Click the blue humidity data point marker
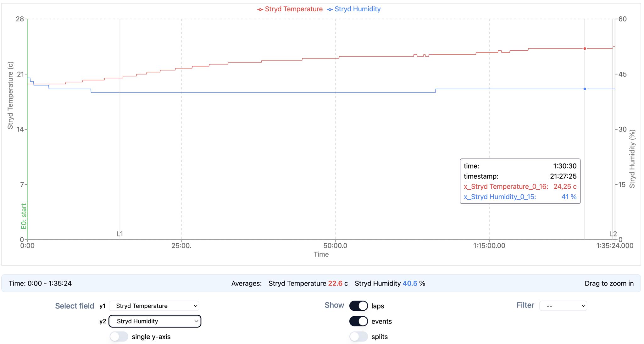 585,89
